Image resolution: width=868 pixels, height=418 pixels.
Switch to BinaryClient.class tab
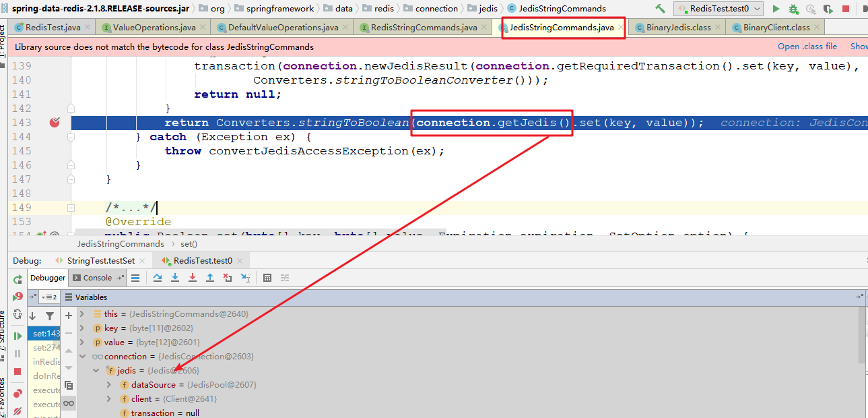[x=776, y=28]
